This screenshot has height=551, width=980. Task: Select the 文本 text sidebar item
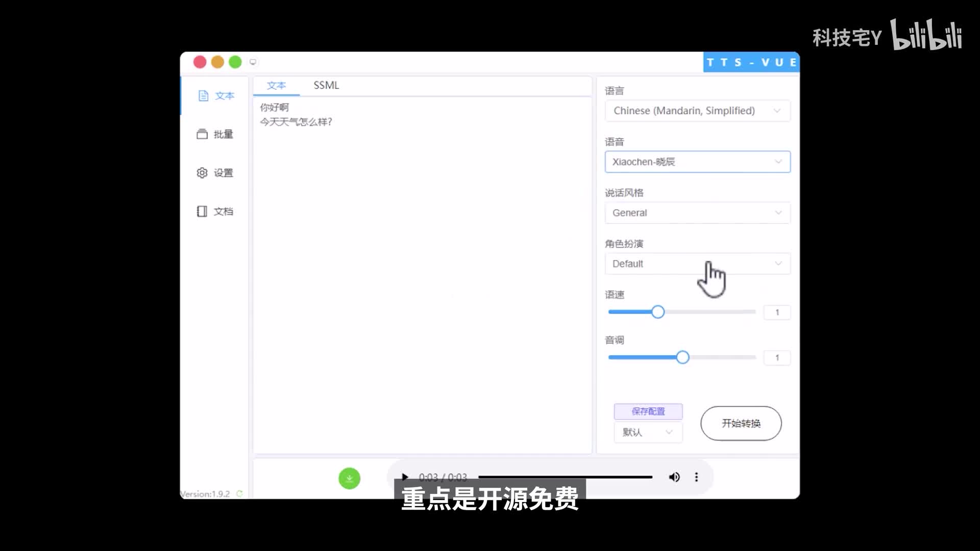coord(216,96)
